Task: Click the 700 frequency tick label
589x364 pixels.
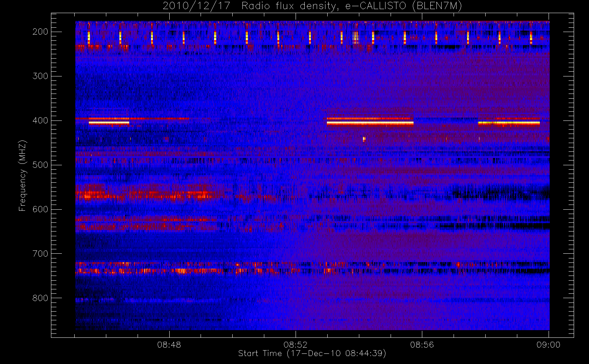Action: coord(40,254)
